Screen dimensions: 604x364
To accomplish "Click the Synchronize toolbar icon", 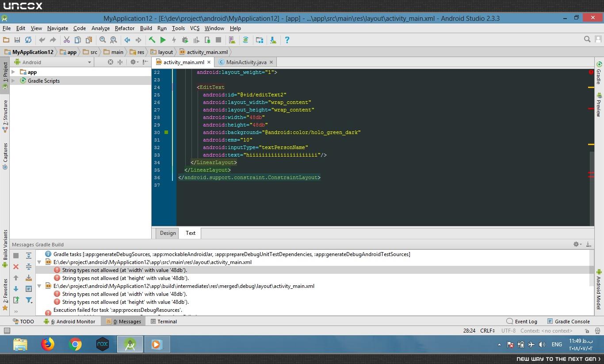I will click(x=28, y=40).
